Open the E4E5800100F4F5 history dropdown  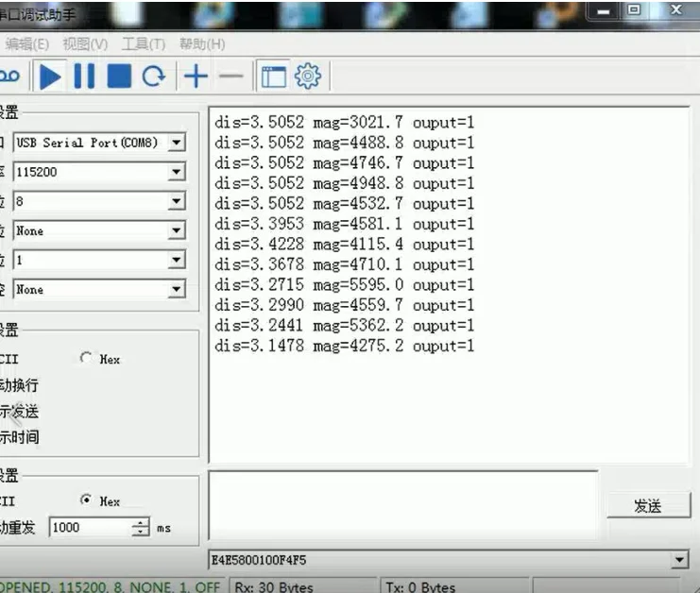pyautogui.click(x=679, y=560)
